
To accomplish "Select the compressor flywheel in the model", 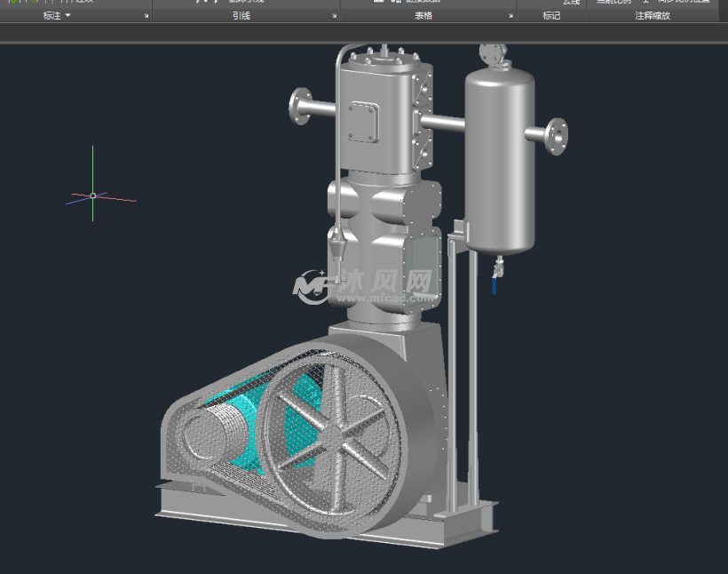I will (333, 434).
